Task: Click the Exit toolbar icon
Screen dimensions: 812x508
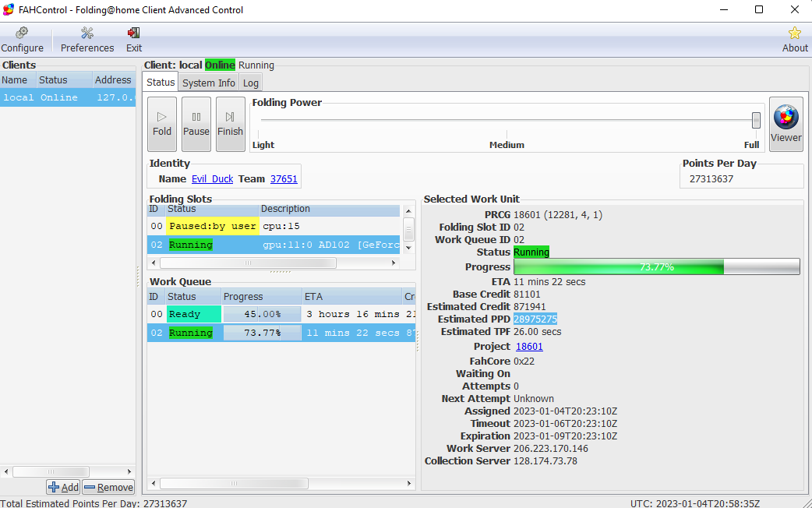Action: tap(133, 40)
